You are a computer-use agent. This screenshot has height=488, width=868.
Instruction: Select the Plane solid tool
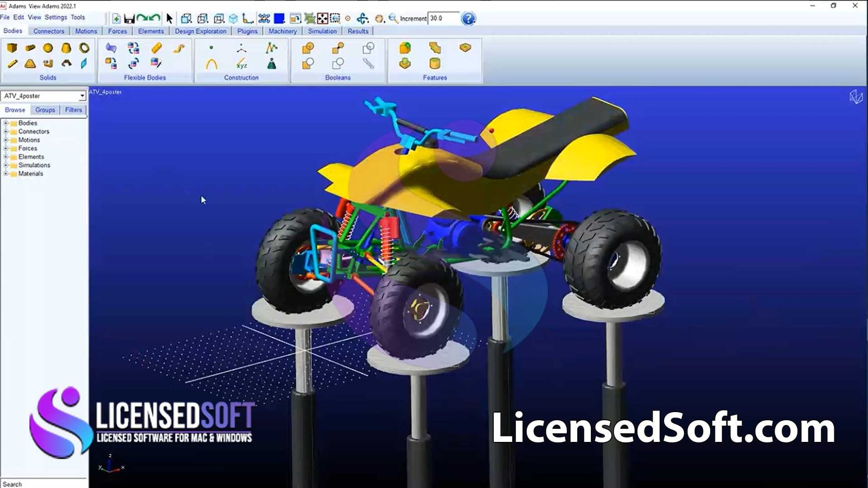pos(84,63)
